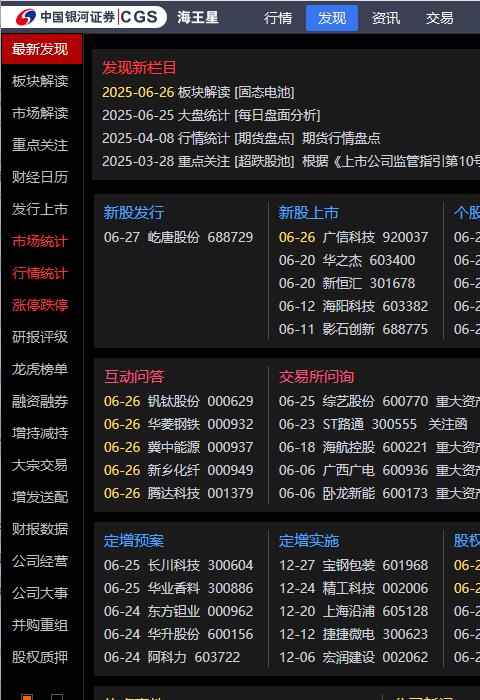
Task: Select 卧龙新能 600173 inquiry row
Action: (x=379, y=493)
